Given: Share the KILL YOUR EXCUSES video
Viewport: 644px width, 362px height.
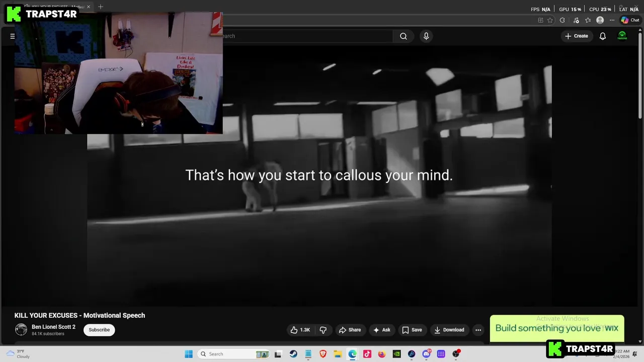Looking at the screenshot, I should [350, 330].
